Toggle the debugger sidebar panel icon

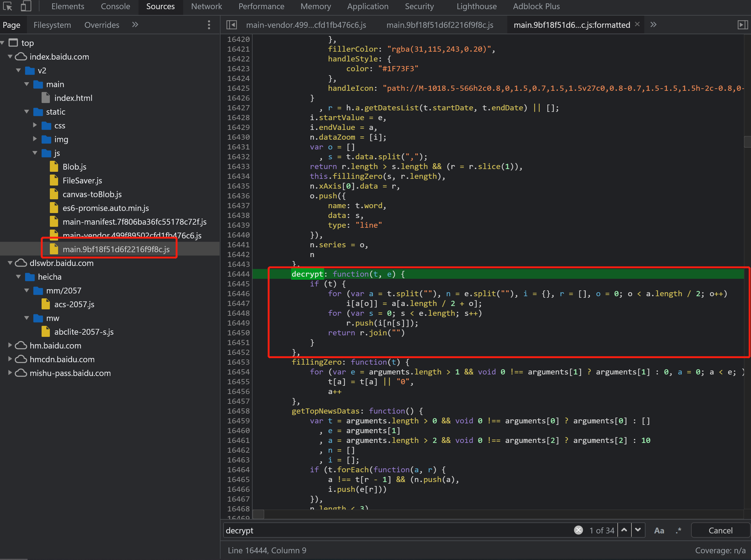pos(742,25)
